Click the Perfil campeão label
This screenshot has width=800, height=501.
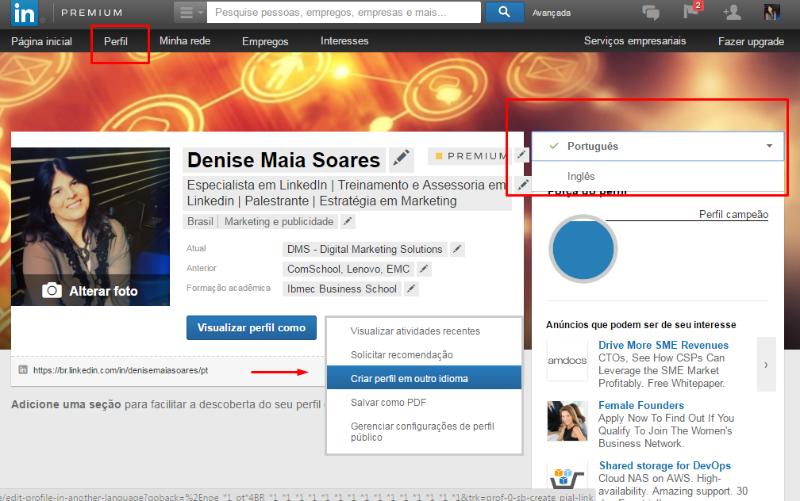click(733, 214)
